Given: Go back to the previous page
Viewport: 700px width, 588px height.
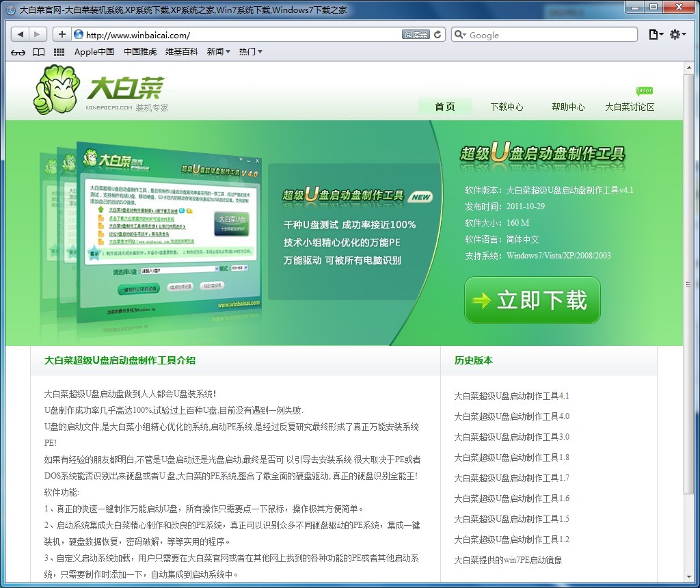Looking at the screenshot, I should (21, 34).
